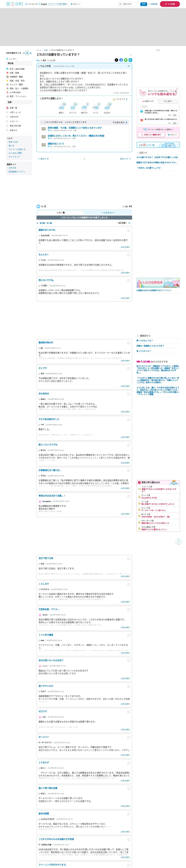Set text size to 小

(x=24, y=53)
